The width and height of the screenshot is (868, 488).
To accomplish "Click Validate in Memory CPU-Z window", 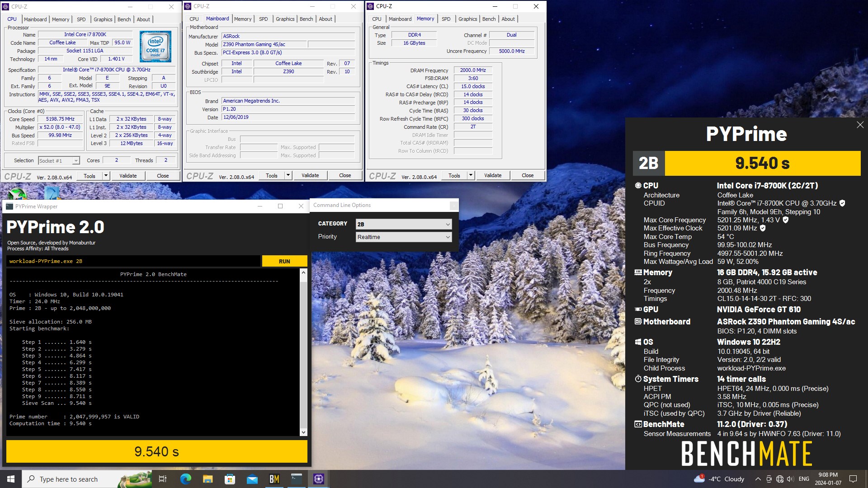I will point(493,175).
